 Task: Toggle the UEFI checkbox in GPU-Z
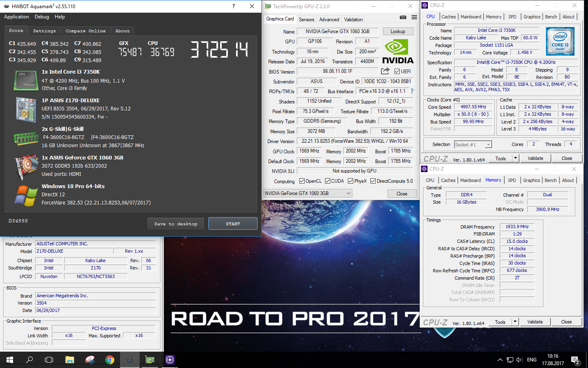coord(397,71)
